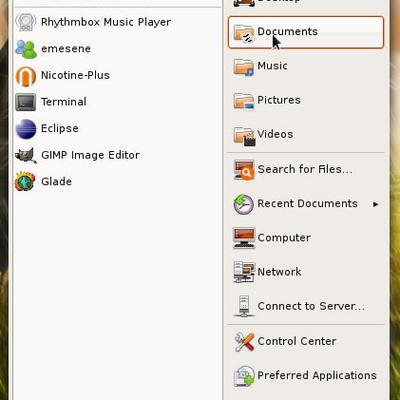Select Eclipse label from favorites list
The image size is (400, 400).
tap(60, 129)
